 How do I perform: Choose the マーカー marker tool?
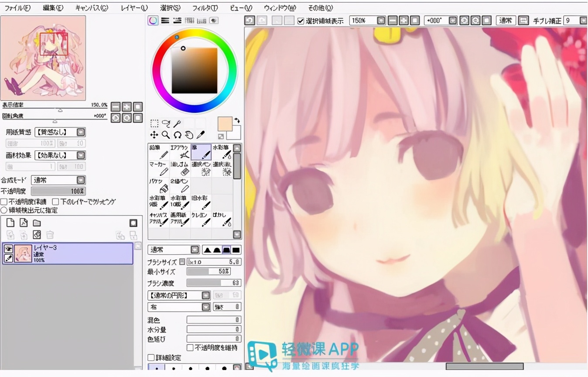pos(159,168)
